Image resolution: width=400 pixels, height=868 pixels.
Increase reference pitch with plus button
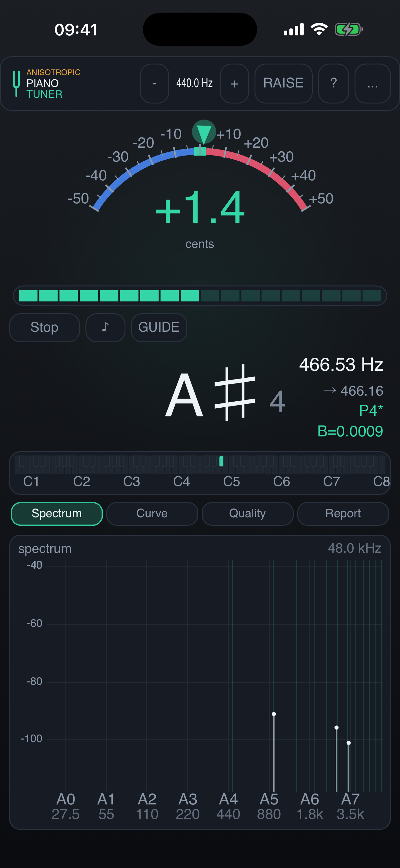235,83
